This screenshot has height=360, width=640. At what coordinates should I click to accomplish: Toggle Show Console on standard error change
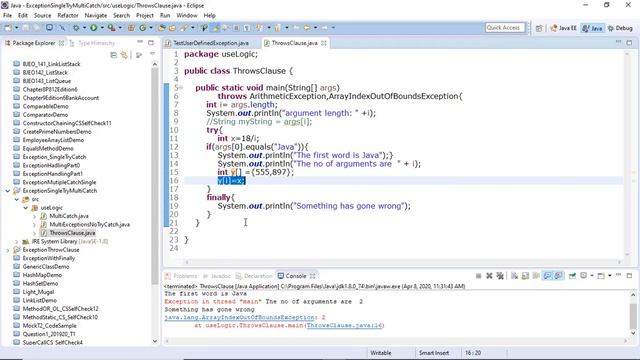558,276
